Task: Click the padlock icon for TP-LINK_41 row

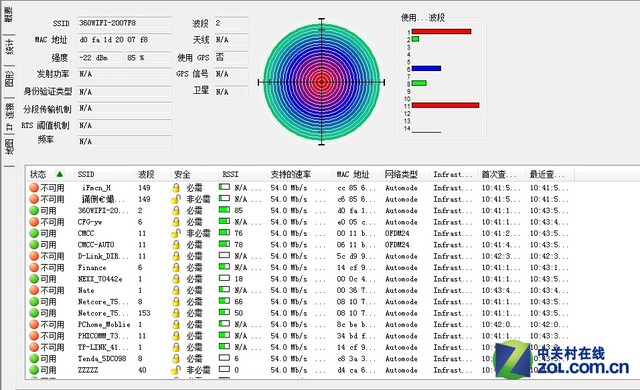Action: [176, 347]
